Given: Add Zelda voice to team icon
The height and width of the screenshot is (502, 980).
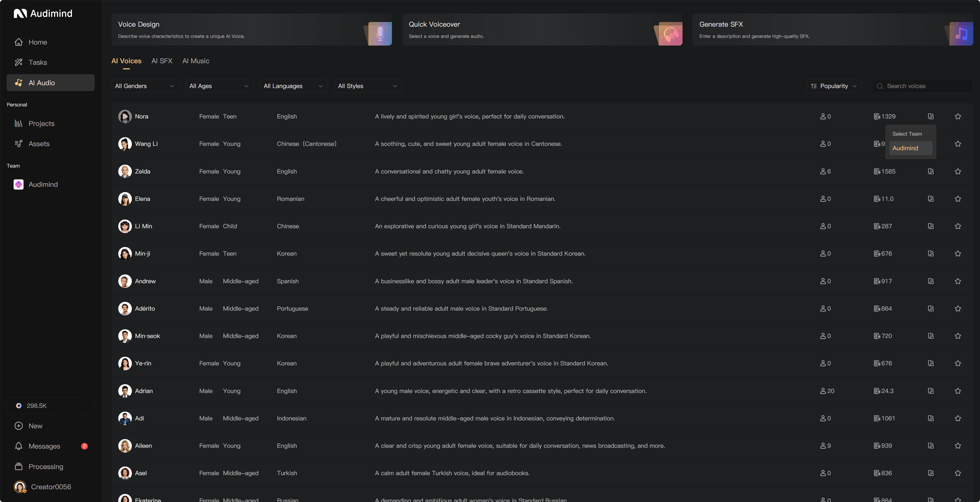Looking at the screenshot, I should click(931, 171).
